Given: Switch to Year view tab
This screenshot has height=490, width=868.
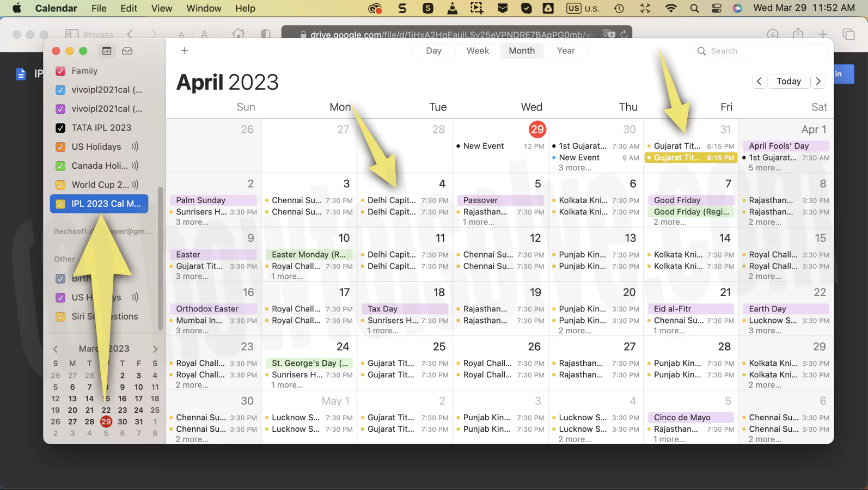Looking at the screenshot, I should (566, 51).
